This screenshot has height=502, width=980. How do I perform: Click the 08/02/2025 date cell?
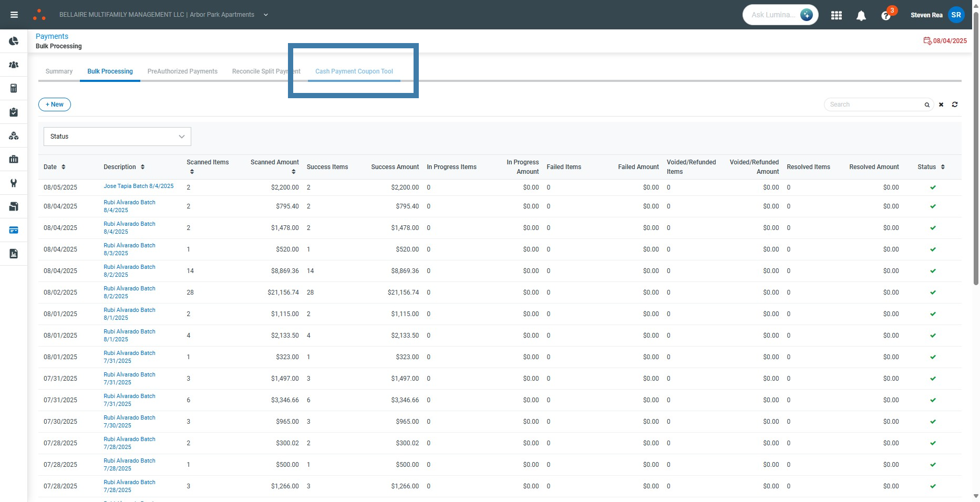[x=60, y=292]
